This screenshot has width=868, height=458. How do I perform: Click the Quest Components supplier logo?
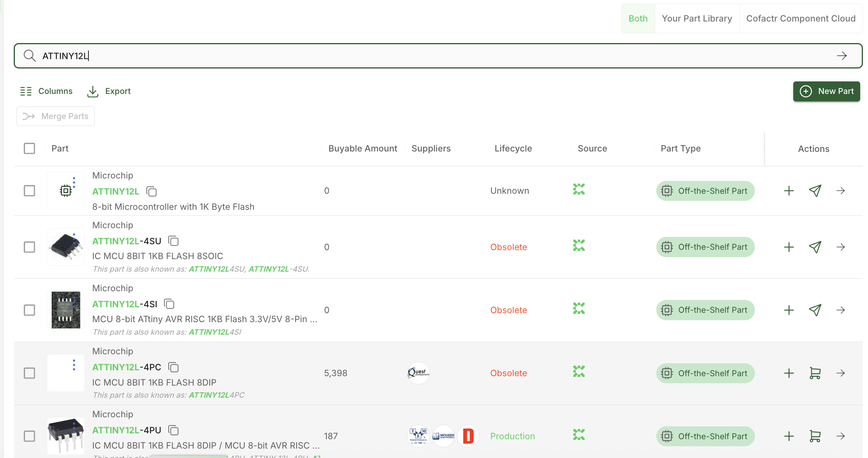click(x=418, y=373)
